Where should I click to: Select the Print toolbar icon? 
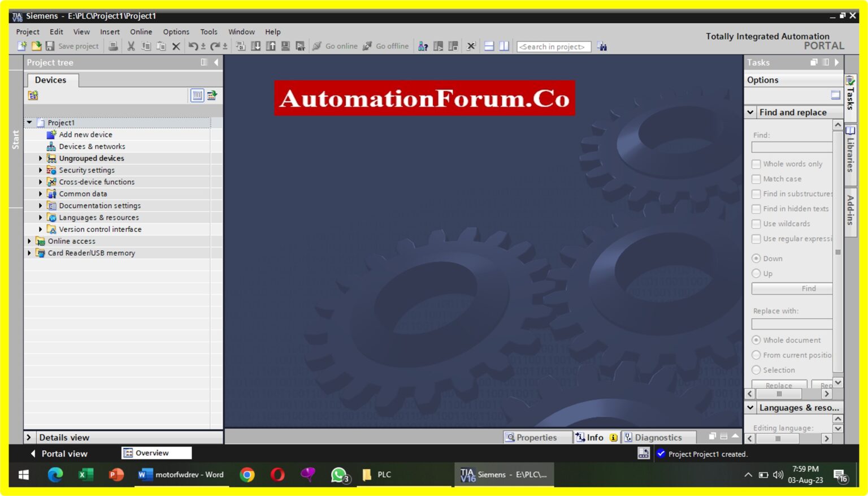[112, 46]
